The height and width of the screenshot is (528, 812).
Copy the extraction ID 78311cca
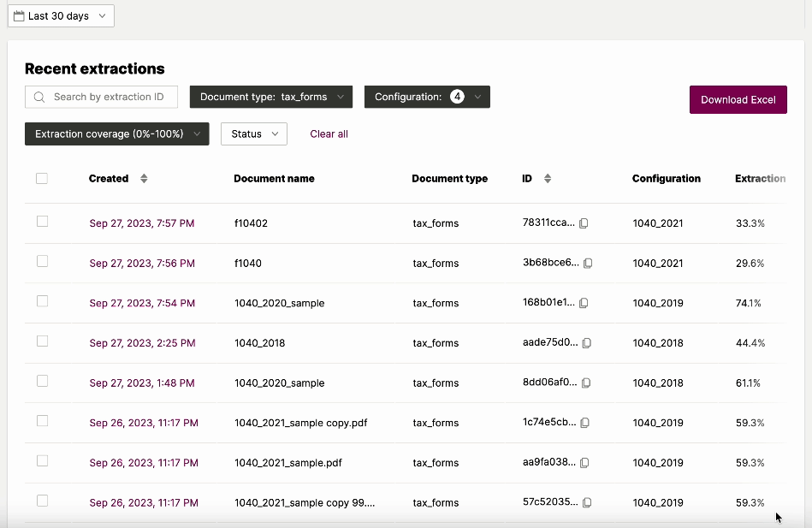[584, 223]
